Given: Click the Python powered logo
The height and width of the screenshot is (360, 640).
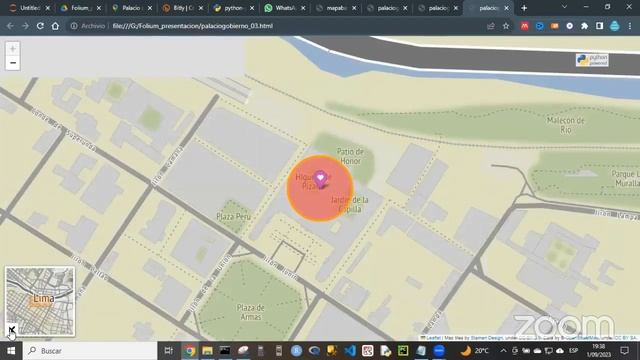Looking at the screenshot, I should click(x=592, y=60).
